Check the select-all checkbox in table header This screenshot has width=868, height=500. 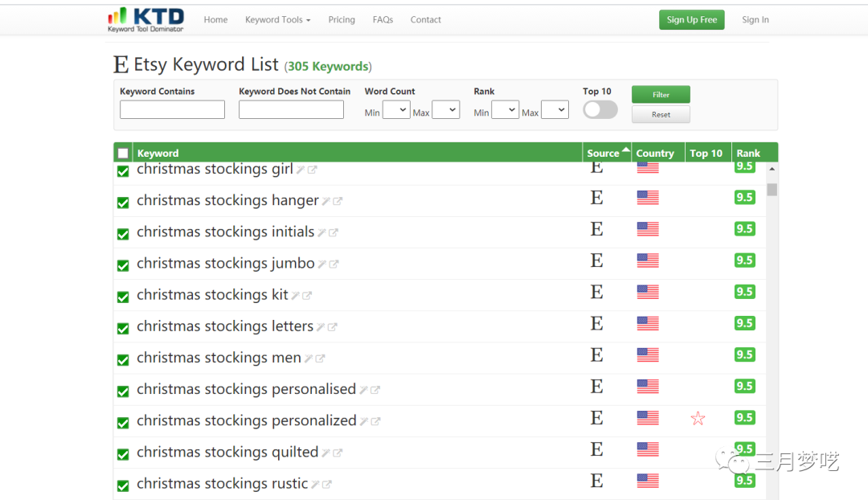click(x=123, y=154)
